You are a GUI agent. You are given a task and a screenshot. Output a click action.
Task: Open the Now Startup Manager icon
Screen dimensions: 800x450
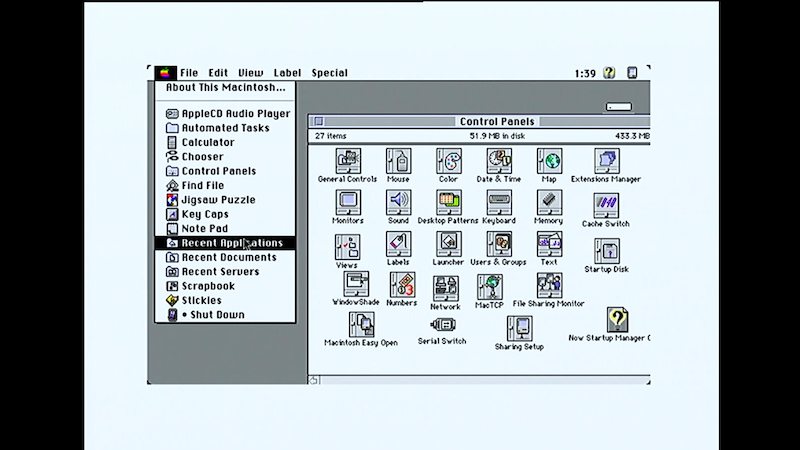(x=617, y=319)
